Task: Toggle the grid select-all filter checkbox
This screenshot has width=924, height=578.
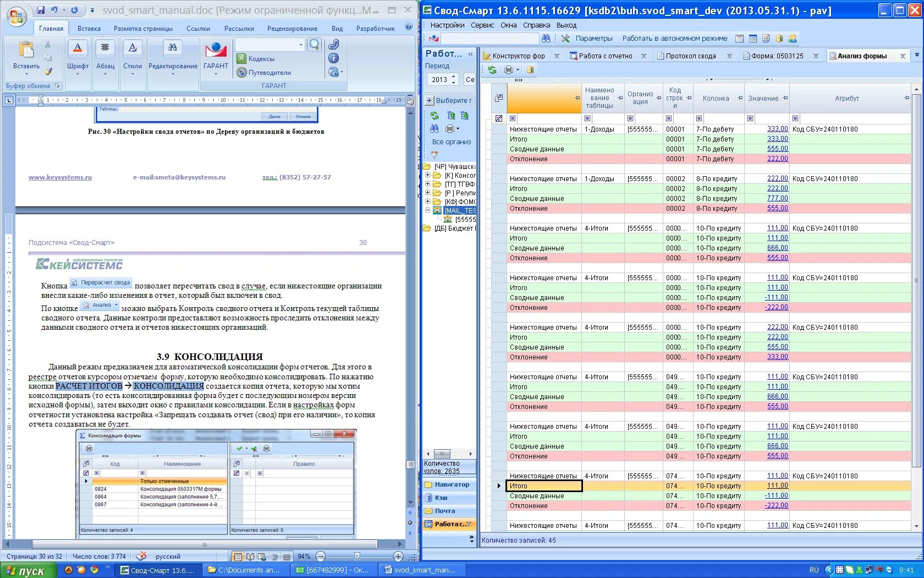Action: pos(499,118)
